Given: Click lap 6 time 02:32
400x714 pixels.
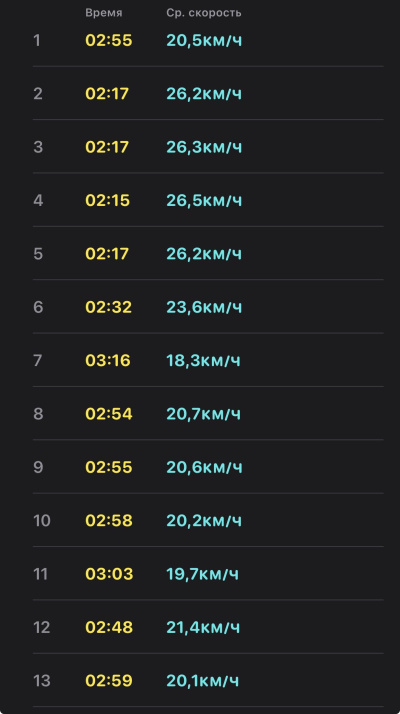Looking at the screenshot, I should (108, 307).
